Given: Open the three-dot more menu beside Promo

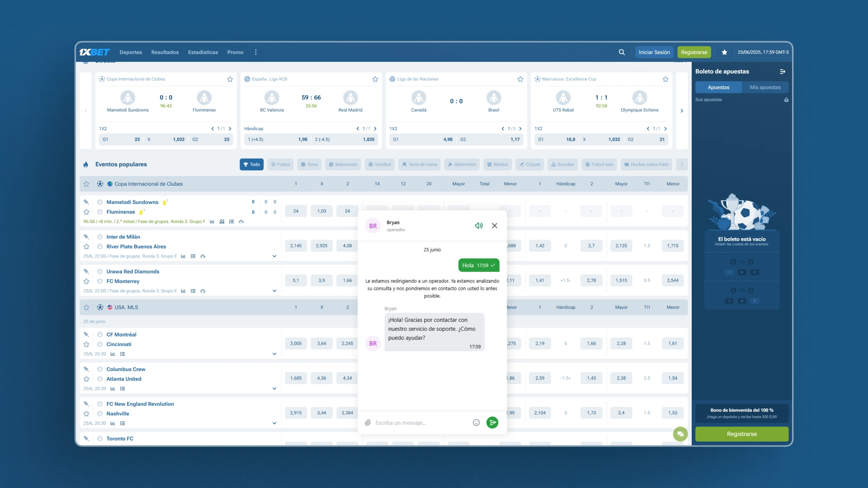Looking at the screenshot, I should click(256, 52).
